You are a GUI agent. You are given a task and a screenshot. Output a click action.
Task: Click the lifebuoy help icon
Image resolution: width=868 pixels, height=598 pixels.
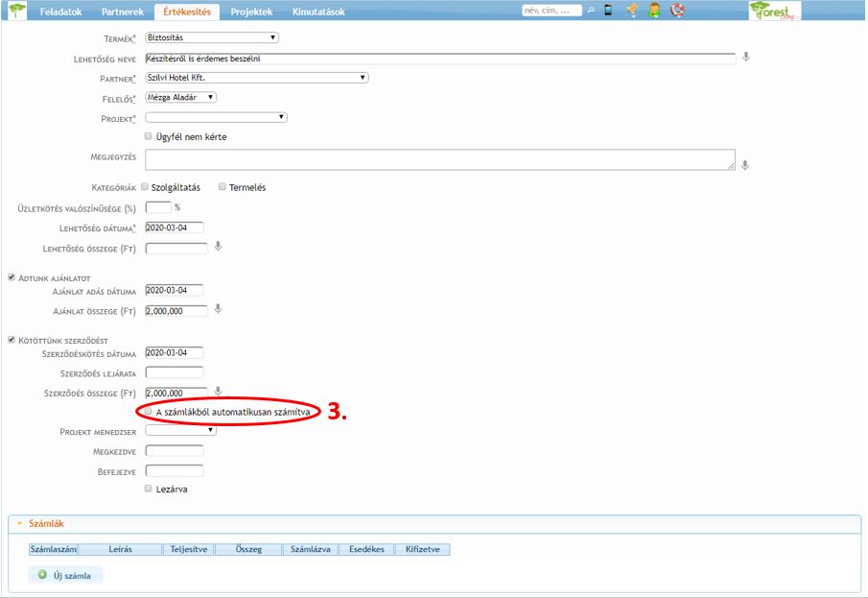677,11
